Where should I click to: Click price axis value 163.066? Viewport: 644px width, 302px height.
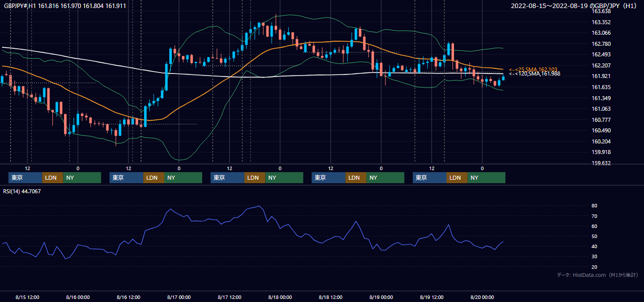click(x=601, y=33)
